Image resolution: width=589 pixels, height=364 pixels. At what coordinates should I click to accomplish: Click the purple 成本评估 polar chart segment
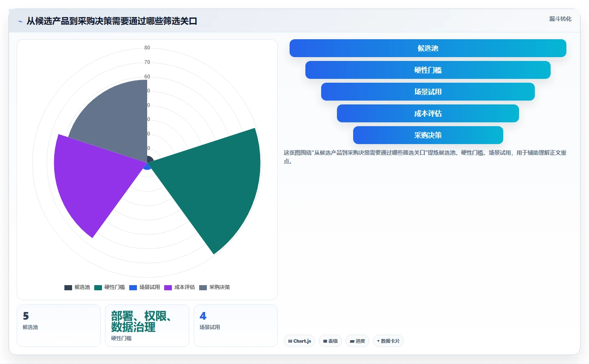click(x=98, y=183)
